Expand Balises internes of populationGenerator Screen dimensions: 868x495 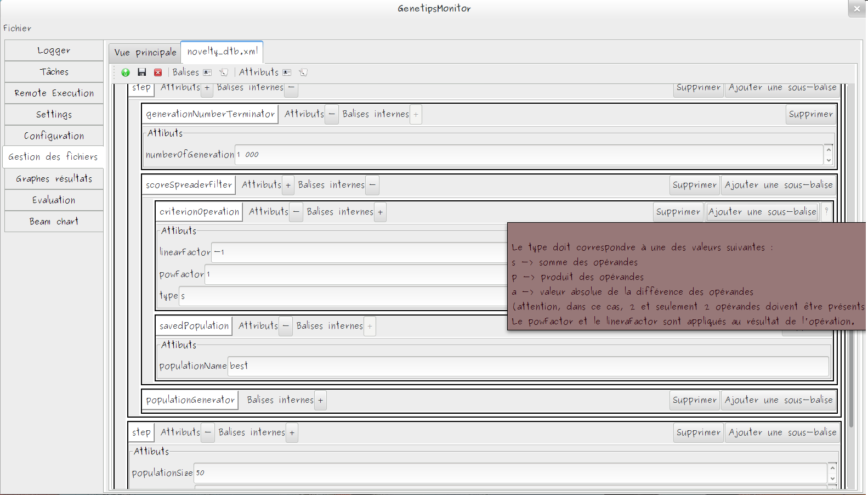(321, 400)
